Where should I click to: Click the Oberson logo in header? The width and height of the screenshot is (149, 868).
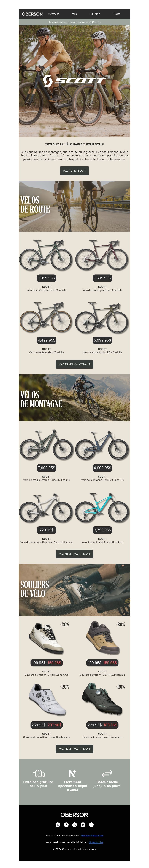[x=32, y=14]
